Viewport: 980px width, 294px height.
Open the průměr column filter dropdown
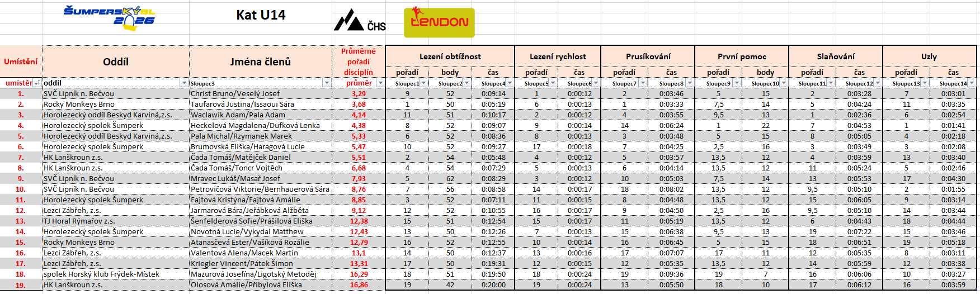tap(380, 83)
